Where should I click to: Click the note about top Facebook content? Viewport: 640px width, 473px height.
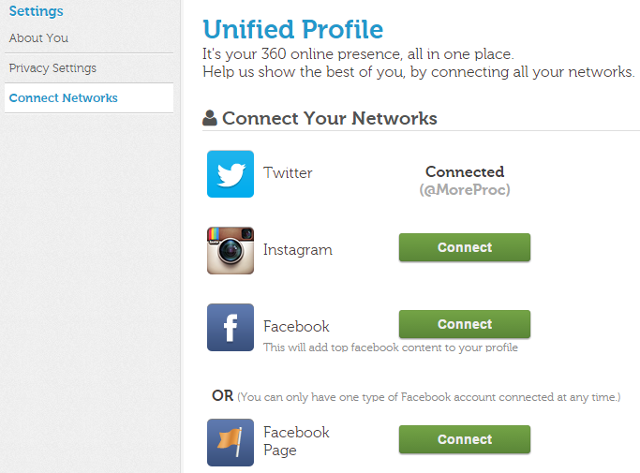pyautogui.click(x=390, y=348)
